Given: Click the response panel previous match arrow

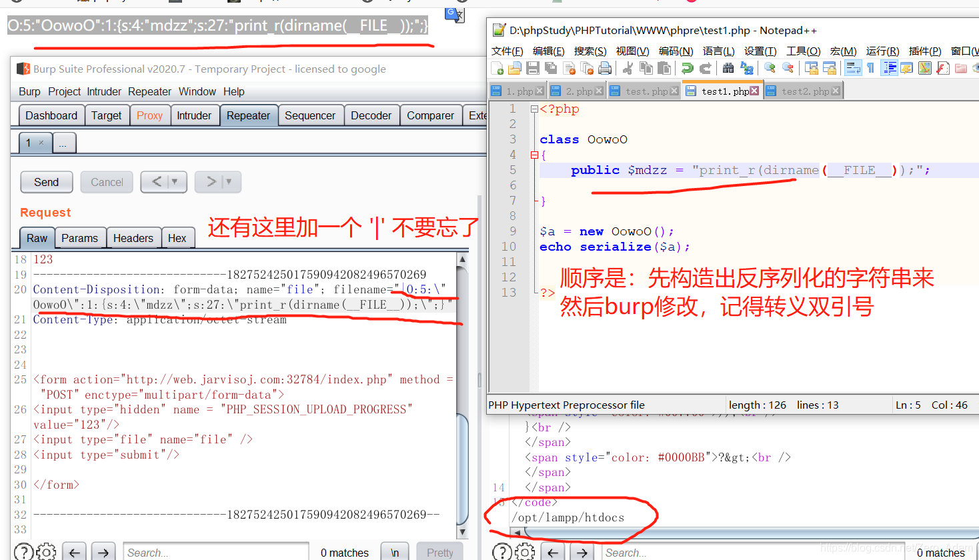Looking at the screenshot, I should pos(553,553).
